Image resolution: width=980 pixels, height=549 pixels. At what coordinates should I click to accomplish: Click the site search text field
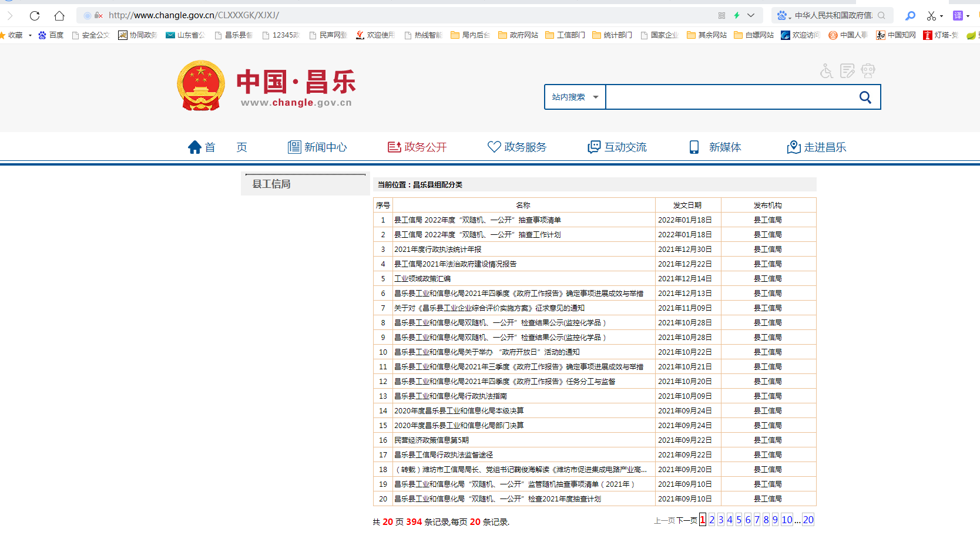coord(729,97)
